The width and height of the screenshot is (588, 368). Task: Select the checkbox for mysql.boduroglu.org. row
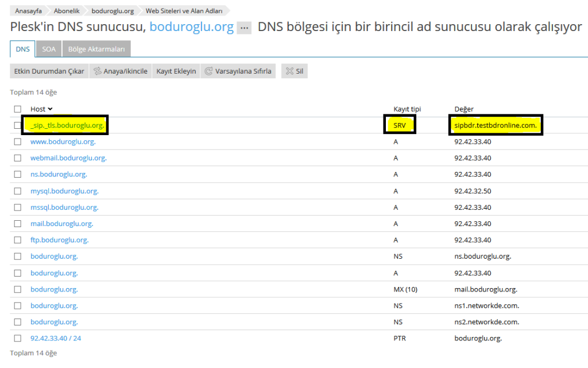pyautogui.click(x=18, y=191)
